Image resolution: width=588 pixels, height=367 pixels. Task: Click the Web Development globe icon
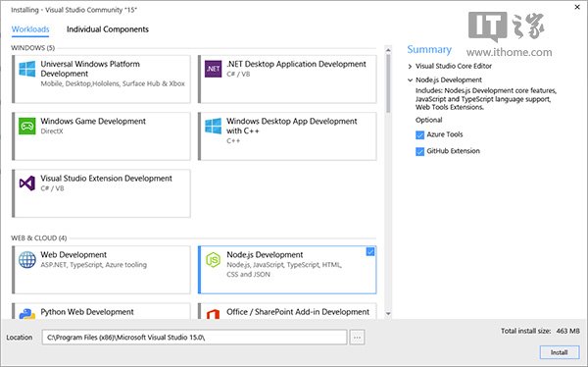coord(27,260)
